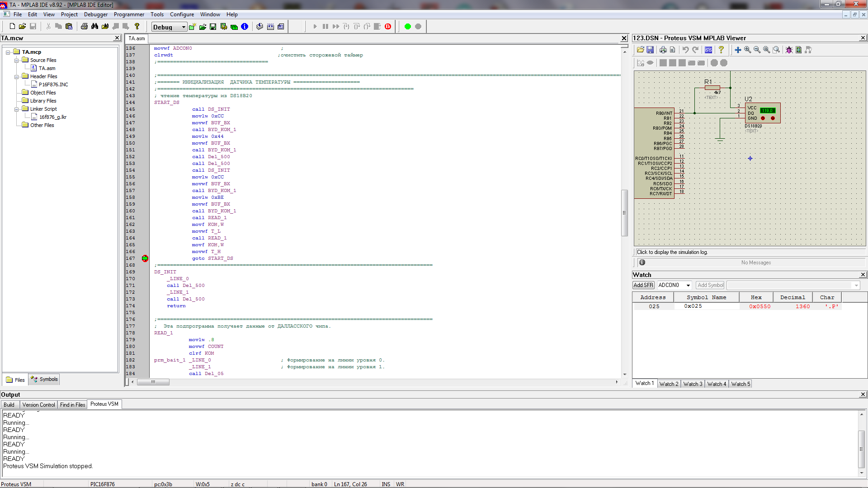Collapse the TA.mcp project tree
This screenshot has height=488, width=868.
(8, 52)
